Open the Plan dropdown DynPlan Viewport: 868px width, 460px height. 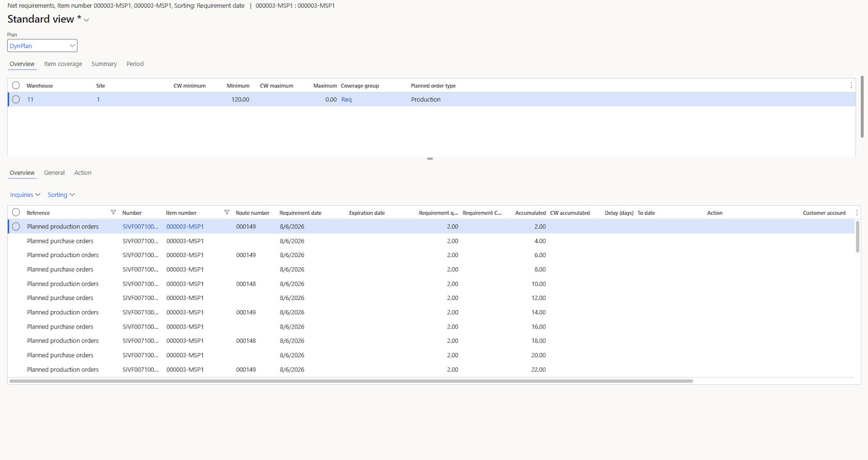[42, 45]
